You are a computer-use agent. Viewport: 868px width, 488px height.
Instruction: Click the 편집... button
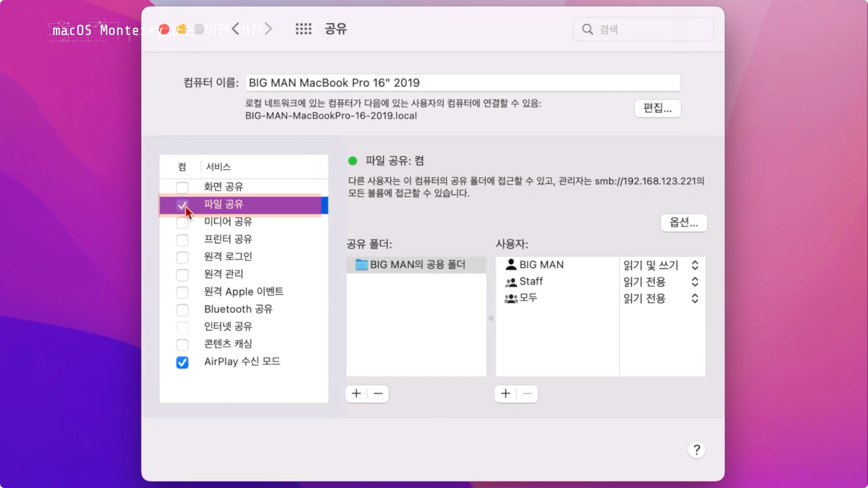[x=657, y=108]
